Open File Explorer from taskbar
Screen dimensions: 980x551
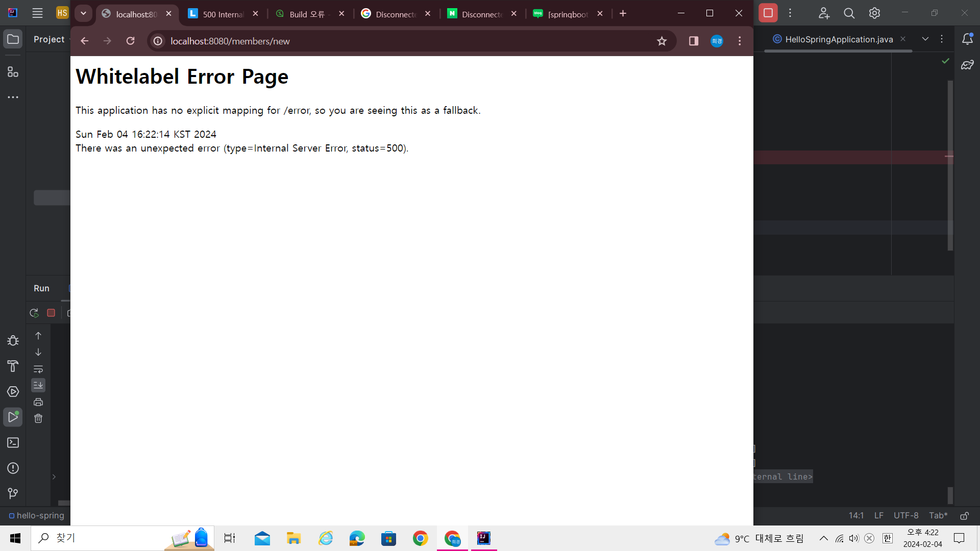pyautogui.click(x=294, y=538)
